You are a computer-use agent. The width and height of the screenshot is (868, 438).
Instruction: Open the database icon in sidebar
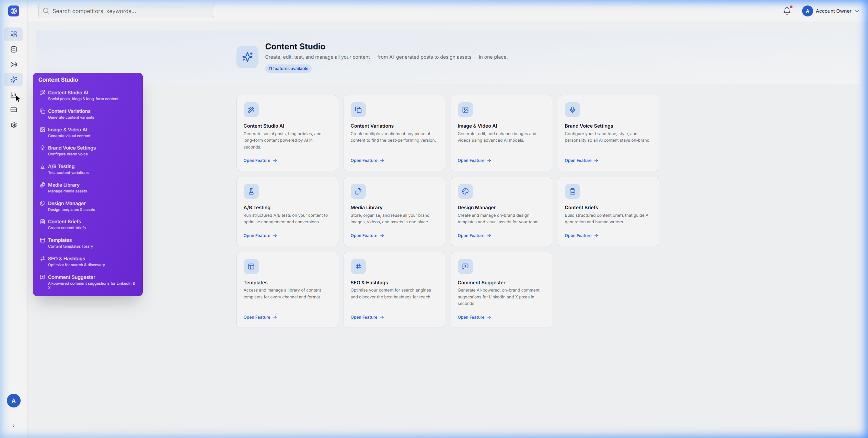coord(14,49)
